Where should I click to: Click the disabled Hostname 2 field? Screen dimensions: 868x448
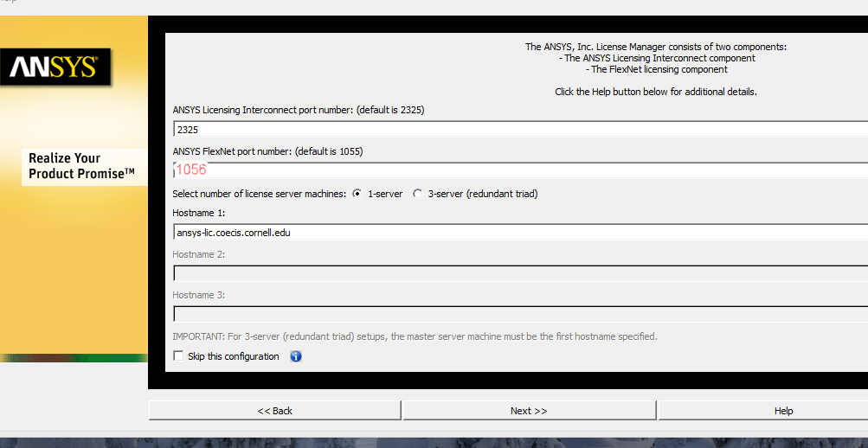[520, 273]
